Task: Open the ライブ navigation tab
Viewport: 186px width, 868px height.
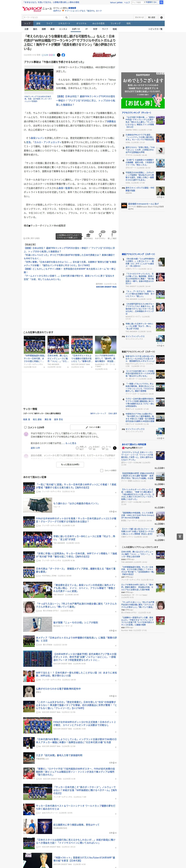Action: click(49, 23)
